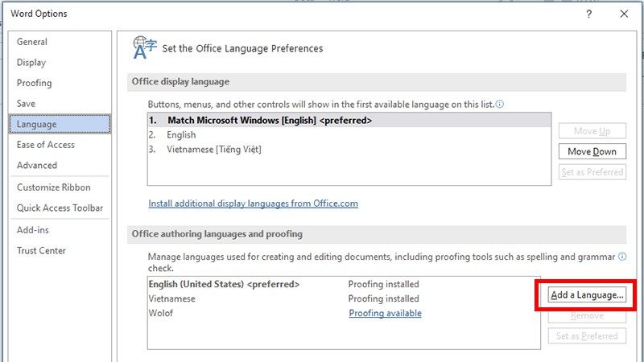The height and width of the screenshot is (362, 644).
Task: Click Remove authoring language button
Action: pyautogui.click(x=587, y=315)
